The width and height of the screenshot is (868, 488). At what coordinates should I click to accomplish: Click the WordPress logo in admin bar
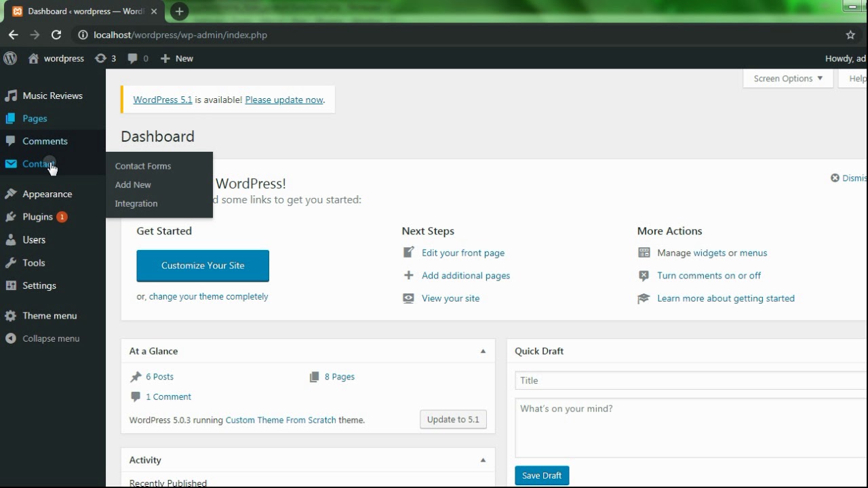pos(10,58)
